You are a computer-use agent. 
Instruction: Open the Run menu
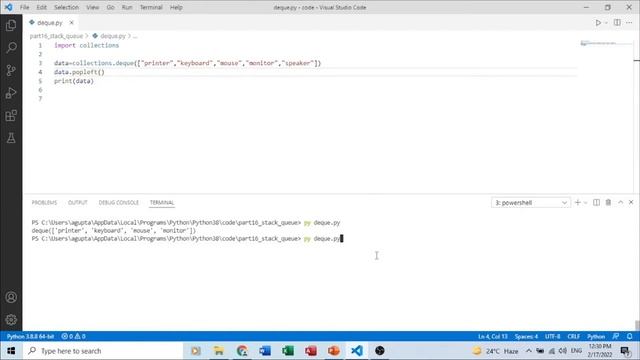(127, 7)
